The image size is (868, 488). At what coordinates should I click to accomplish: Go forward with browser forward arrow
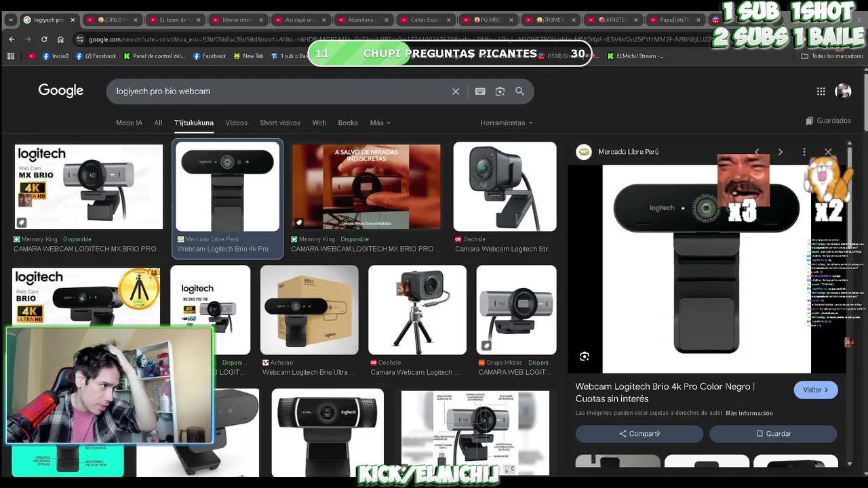[x=28, y=39]
